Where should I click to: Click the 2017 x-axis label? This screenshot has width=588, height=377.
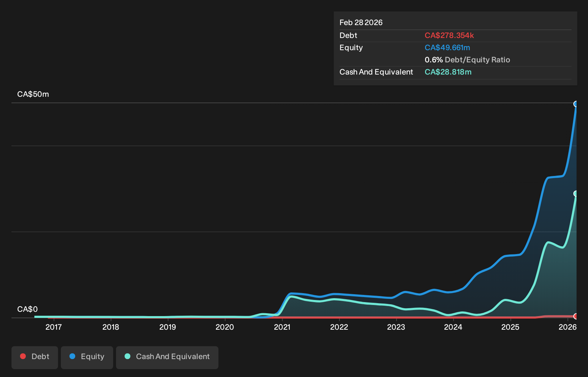click(x=54, y=327)
